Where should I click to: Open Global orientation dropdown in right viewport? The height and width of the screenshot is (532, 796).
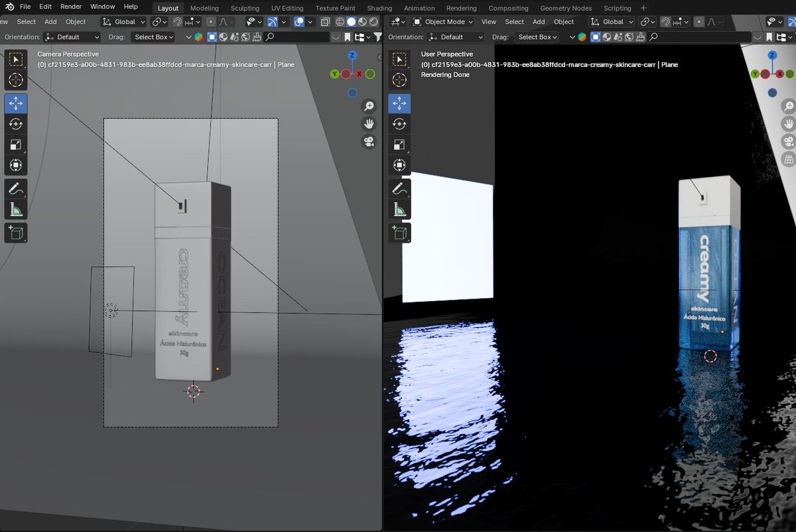tap(611, 22)
